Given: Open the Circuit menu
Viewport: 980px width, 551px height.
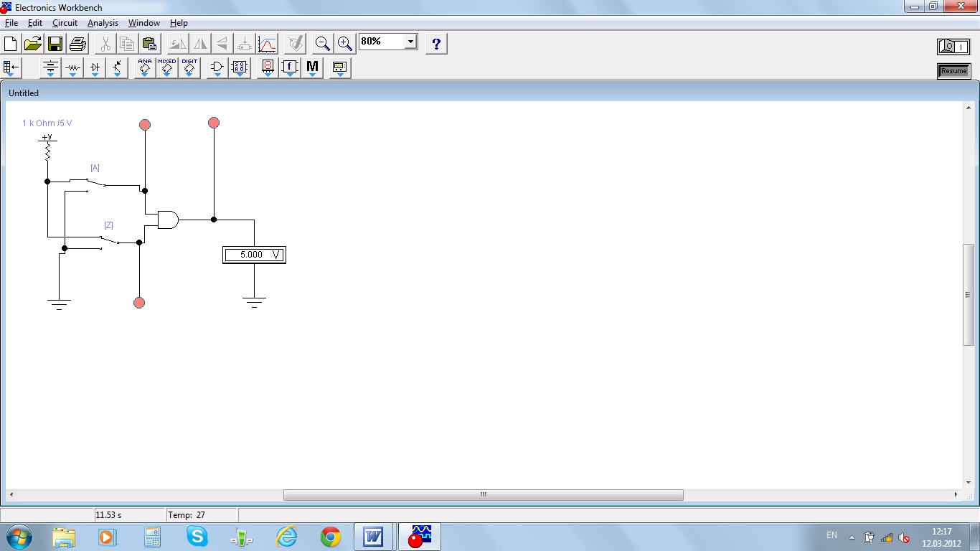Looking at the screenshot, I should 65,23.
